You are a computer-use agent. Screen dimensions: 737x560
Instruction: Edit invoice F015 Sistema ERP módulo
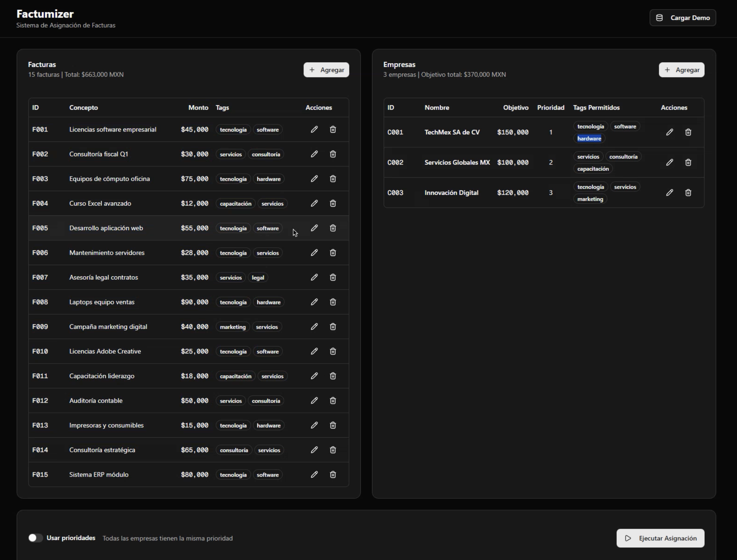coord(314,474)
